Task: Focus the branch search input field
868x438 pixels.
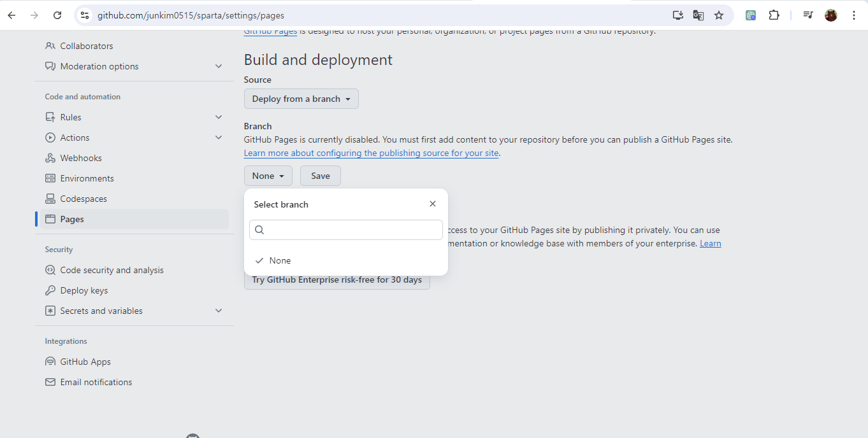Action: tap(346, 230)
